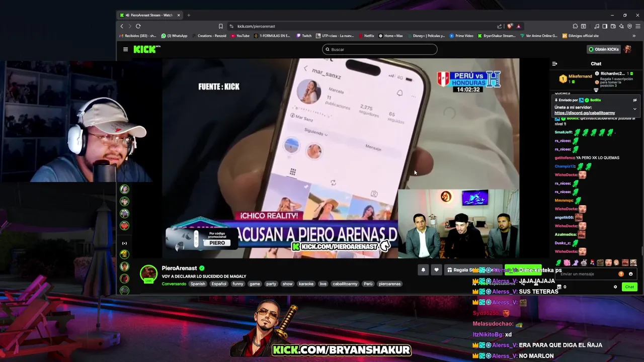Open the Netflix bookmark
The width and height of the screenshot is (644, 362).
tap(366, 36)
